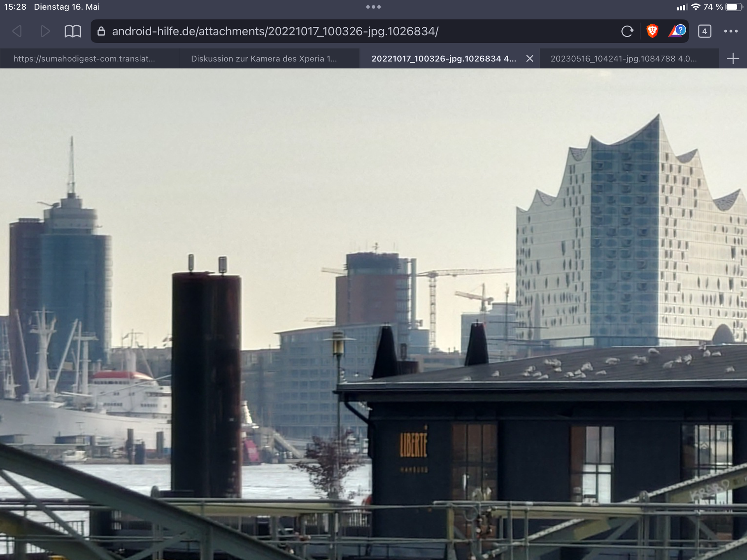Open the browser three-dot menu
The width and height of the screenshot is (747, 560).
(731, 31)
